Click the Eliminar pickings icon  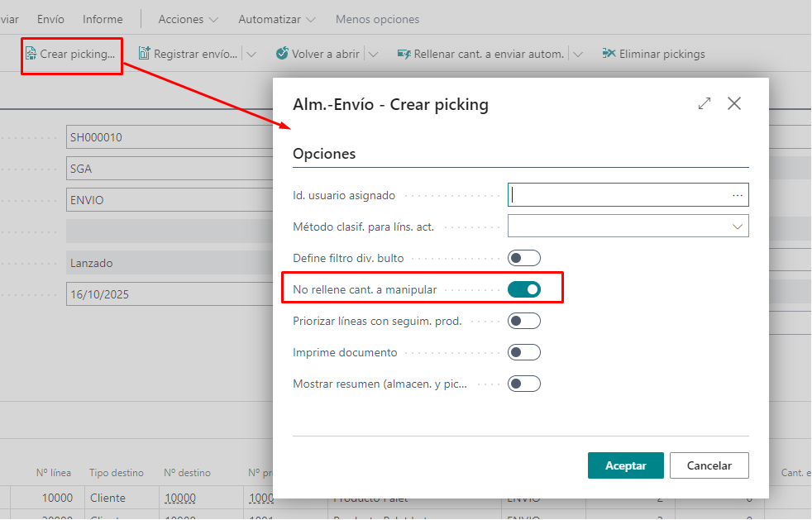pyautogui.click(x=609, y=54)
